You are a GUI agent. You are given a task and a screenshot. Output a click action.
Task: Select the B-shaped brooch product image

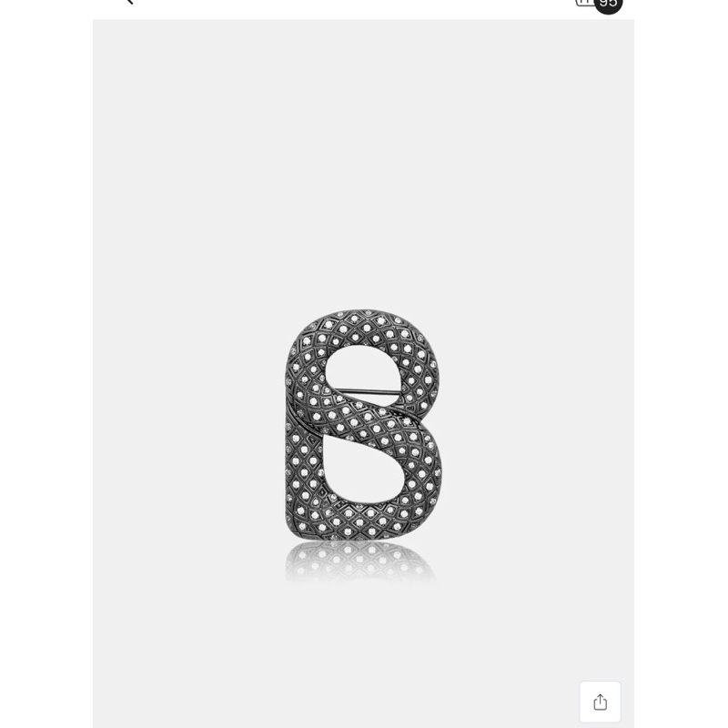362,425
